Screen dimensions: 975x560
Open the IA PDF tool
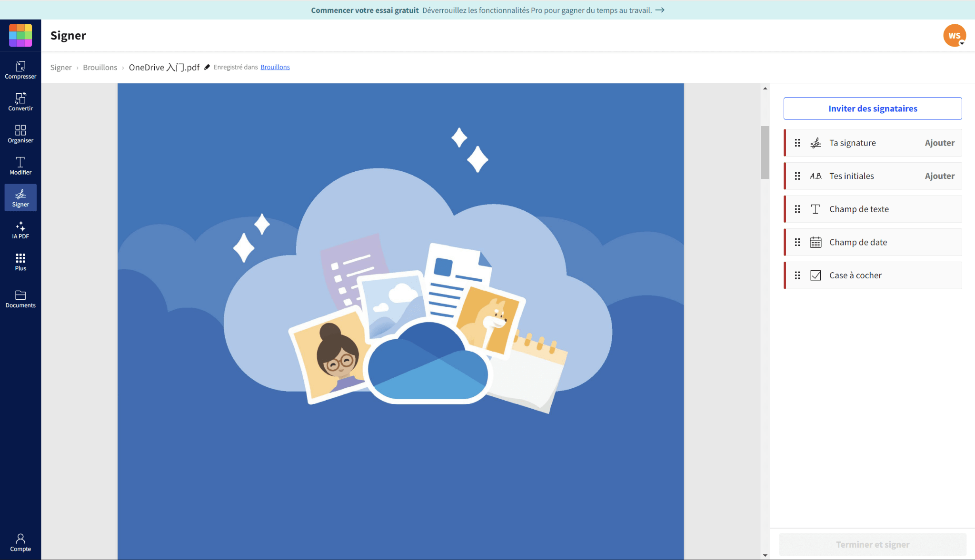pos(20,230)
